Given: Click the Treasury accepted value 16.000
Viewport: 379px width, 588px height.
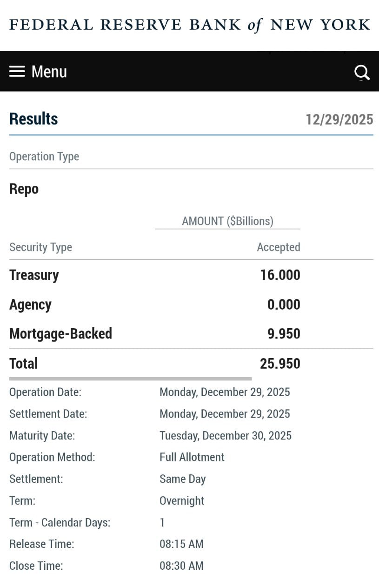Looking at the screenshot, I should point(280,275).
